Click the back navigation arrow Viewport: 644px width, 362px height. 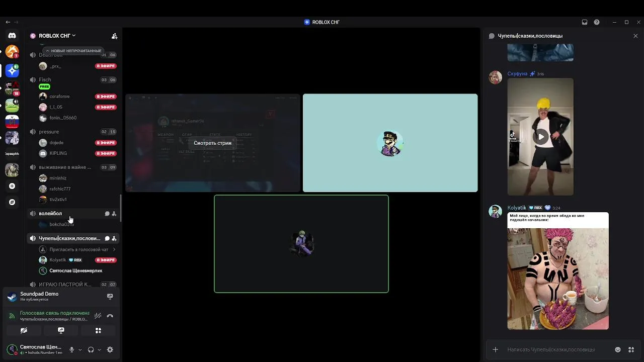coord(8,22)
